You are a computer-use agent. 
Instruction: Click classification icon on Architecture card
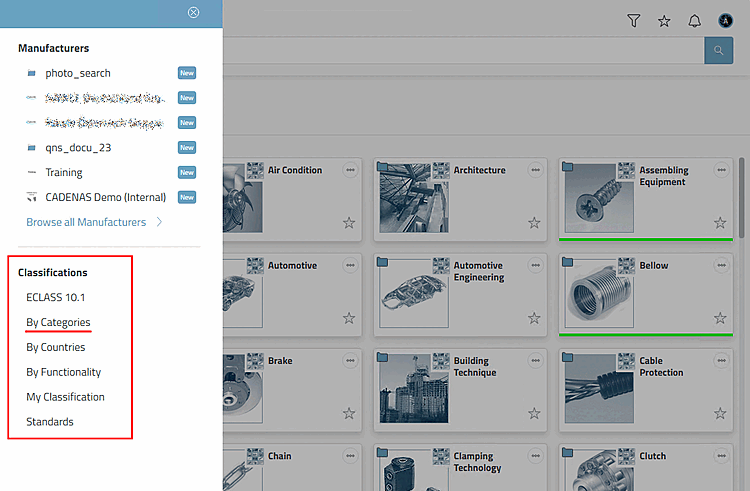441,171
